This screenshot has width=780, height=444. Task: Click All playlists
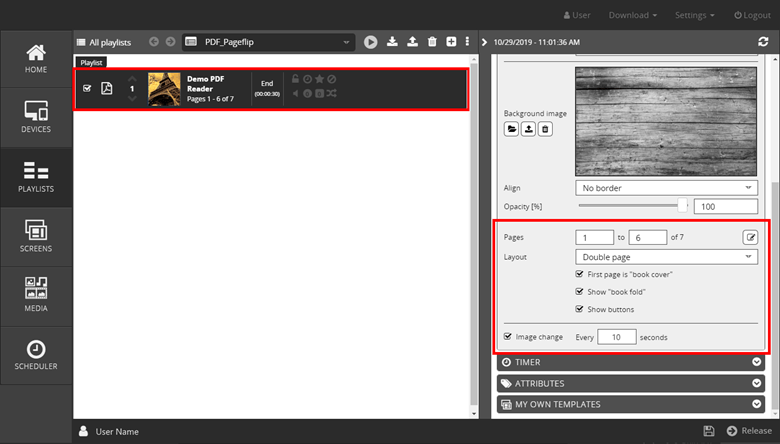pos(104,42)
